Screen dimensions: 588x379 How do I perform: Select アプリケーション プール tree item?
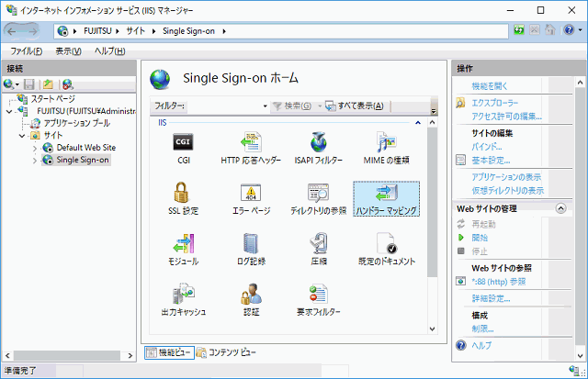(x=77, y=123)
